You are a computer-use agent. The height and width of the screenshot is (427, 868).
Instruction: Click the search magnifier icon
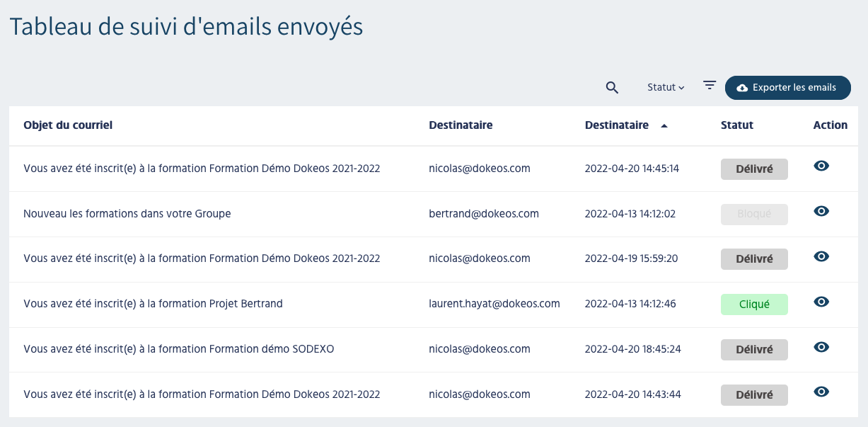tap(612, 88)
